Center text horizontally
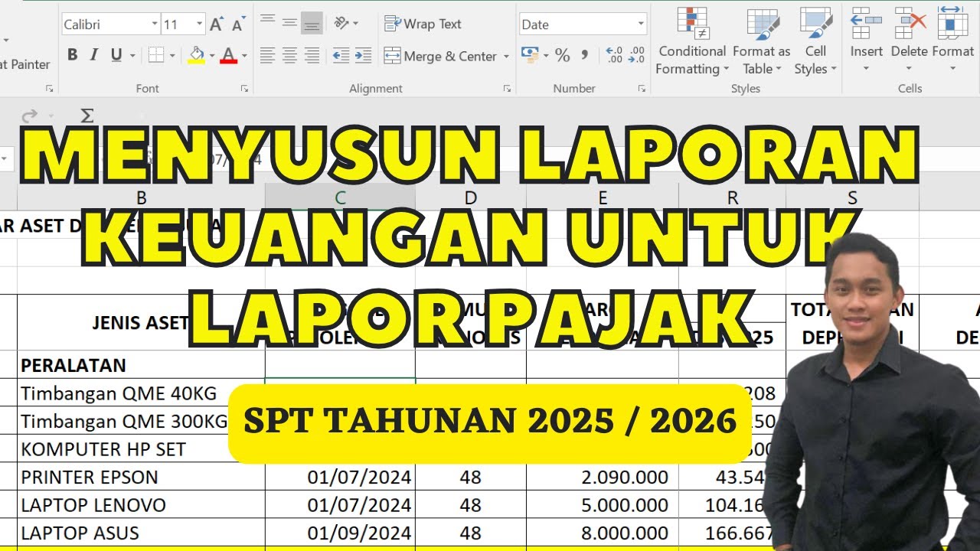 [x=289, y=55]
